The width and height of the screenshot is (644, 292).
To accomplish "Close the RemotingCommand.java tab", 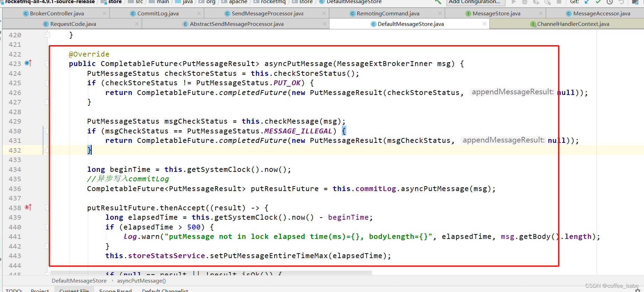I will pyautogui.click(x=440, y=13).
